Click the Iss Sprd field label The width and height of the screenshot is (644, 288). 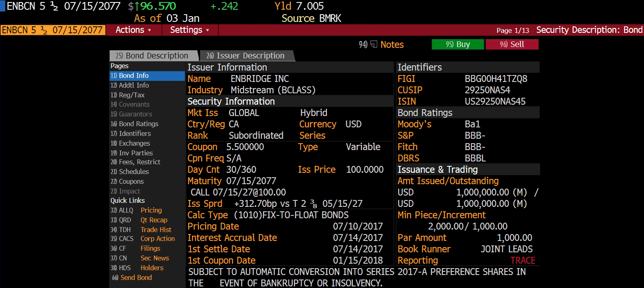coord(205,204)
